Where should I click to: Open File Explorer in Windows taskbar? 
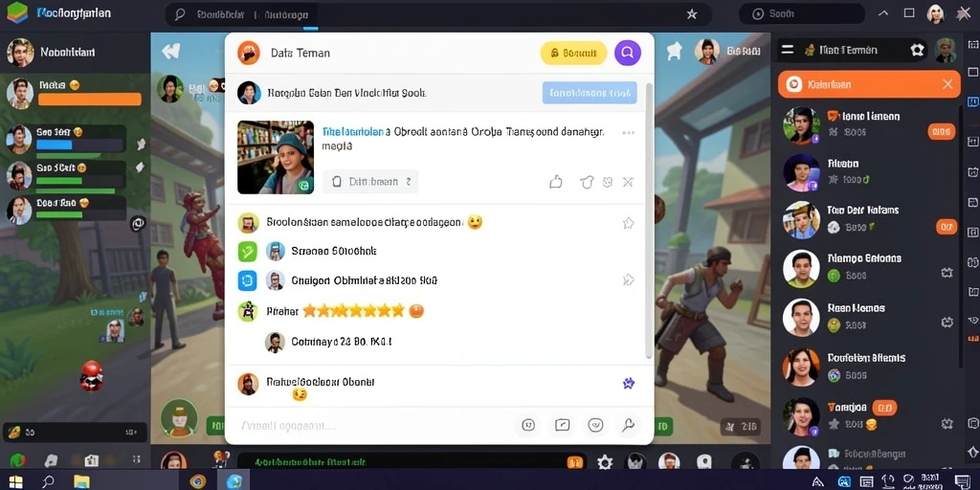tap(82, 481)
